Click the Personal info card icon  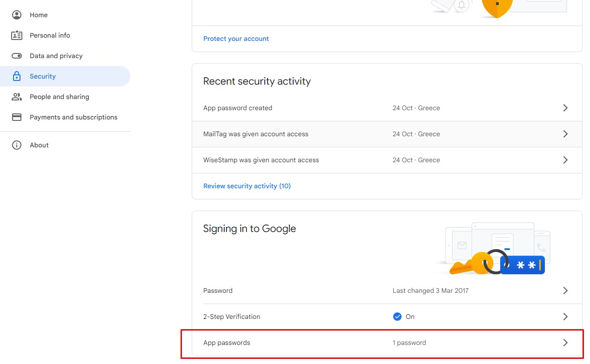[17, 35]
